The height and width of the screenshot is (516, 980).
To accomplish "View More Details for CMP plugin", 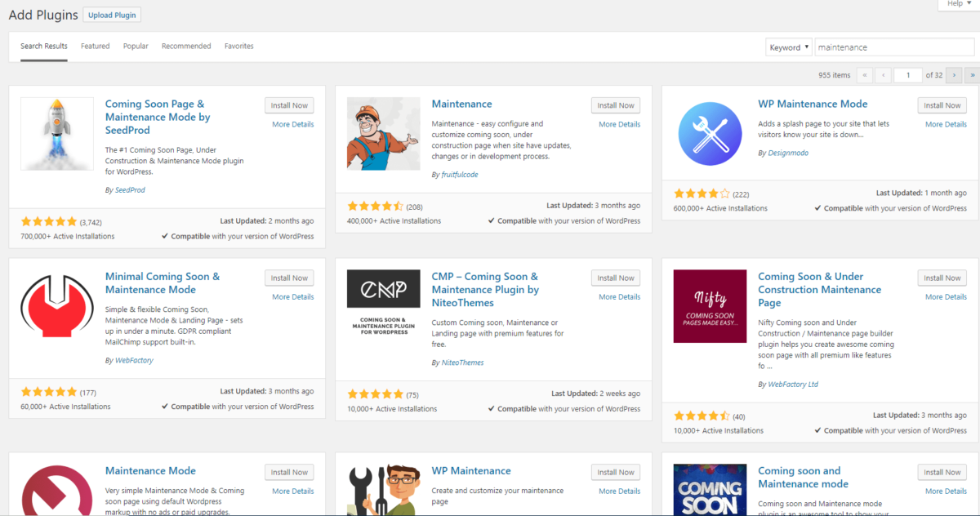I will (620, 296).
